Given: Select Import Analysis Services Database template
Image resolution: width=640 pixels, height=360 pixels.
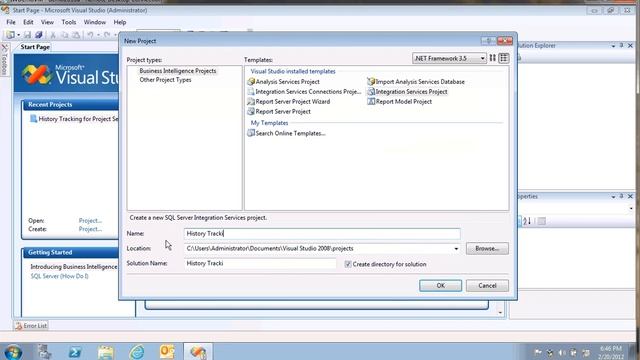Looking at the screenshot, I should [x=416, y=82].
